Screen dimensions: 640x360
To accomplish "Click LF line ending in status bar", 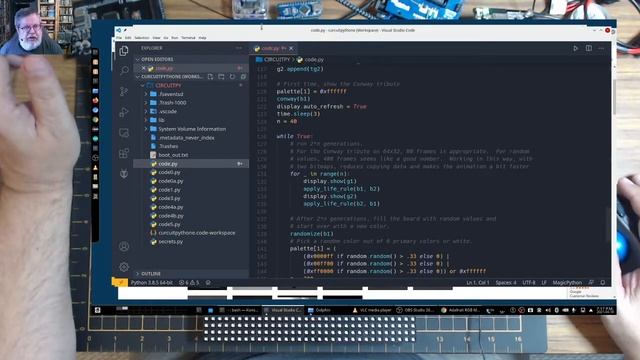I will [x=544, y=282].
